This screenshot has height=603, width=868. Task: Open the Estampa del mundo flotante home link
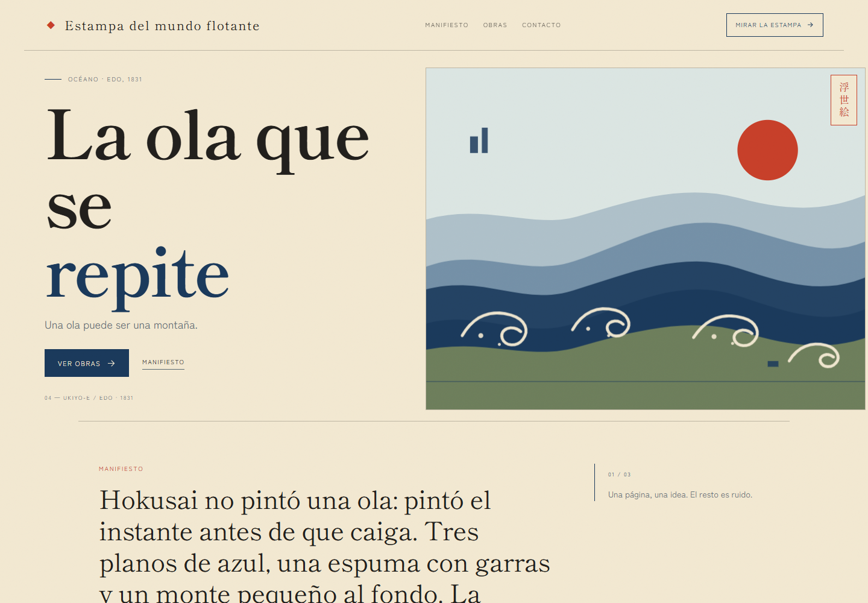click(x=154, y=25)
